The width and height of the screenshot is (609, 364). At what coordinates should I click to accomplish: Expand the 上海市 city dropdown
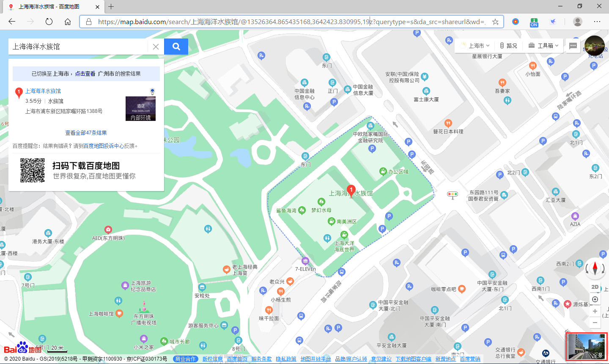(x=475, y=46)
